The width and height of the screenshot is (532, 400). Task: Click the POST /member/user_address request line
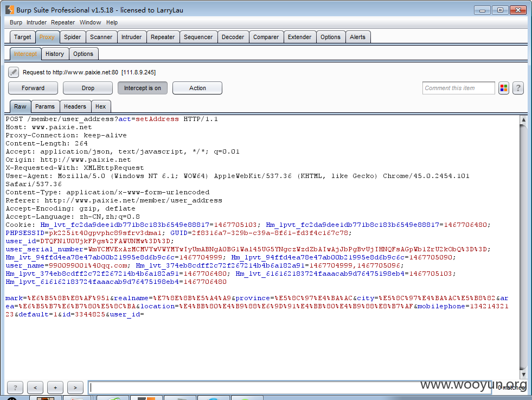pyautogui.click(x=112, y=119)
